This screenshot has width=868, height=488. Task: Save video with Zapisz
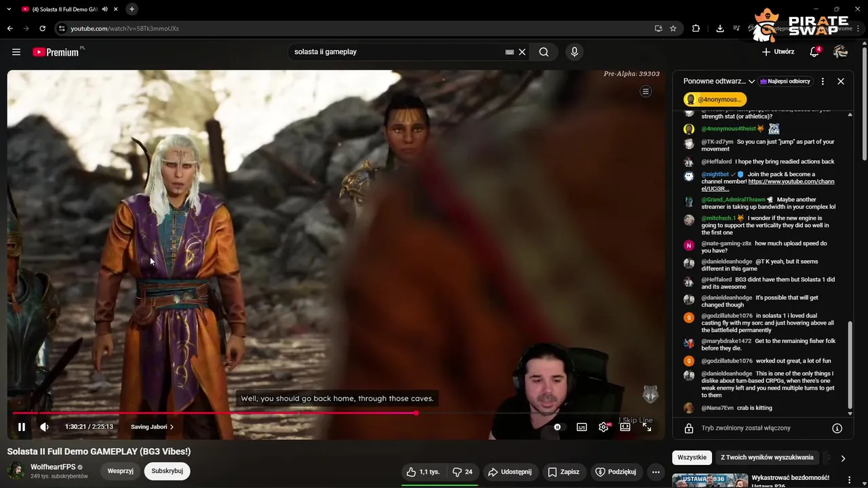tap(564, 472)
